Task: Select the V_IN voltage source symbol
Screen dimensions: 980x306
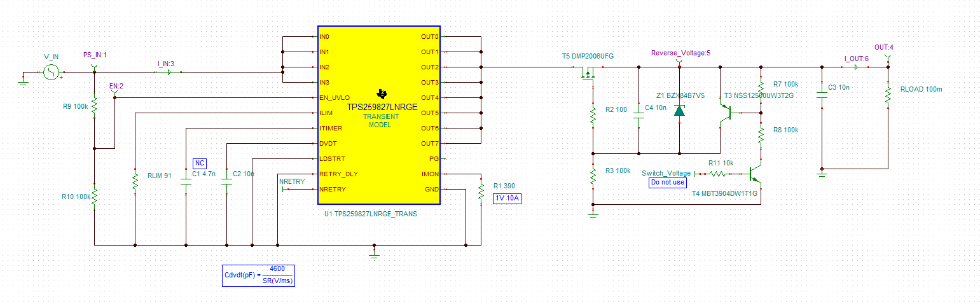Action: coord(50,72)
